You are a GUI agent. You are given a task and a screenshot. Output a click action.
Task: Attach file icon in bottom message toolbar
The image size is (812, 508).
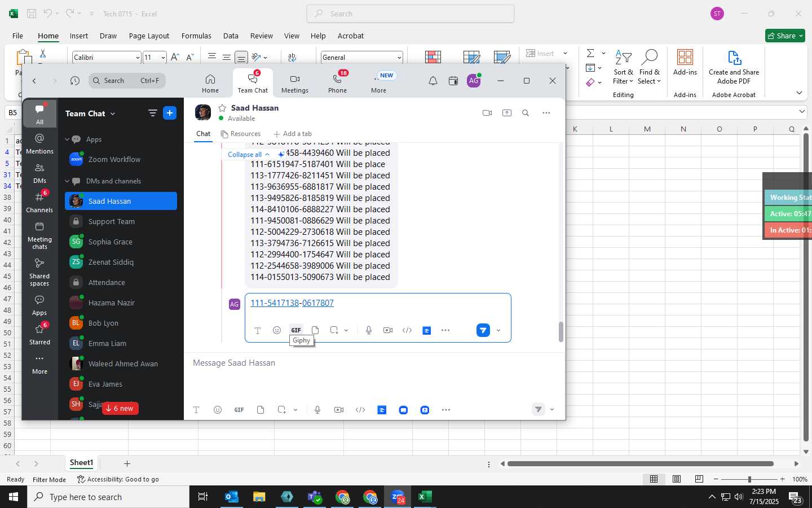[261, 410]
